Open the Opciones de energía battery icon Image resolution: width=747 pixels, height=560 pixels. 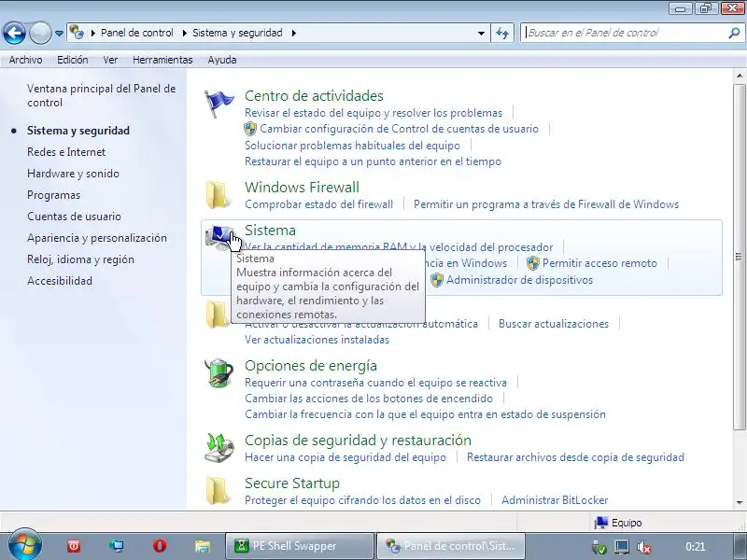click(218, 372)
